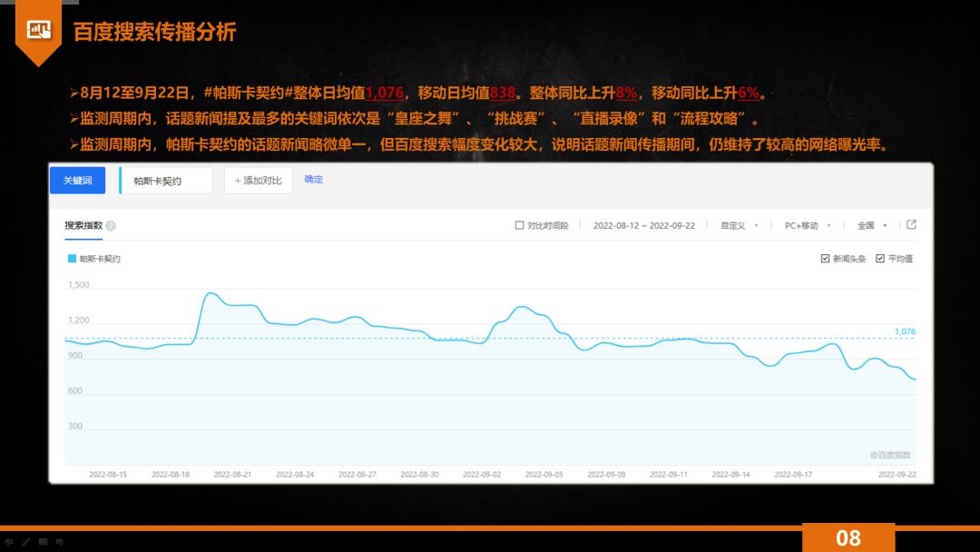980x552 pixels.
Task: Click the underlined 6% figure
Action: (748, 94)
